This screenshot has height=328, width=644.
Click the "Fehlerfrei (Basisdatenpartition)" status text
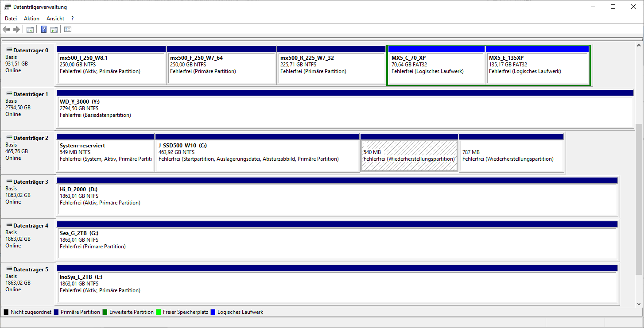(95, 115)
